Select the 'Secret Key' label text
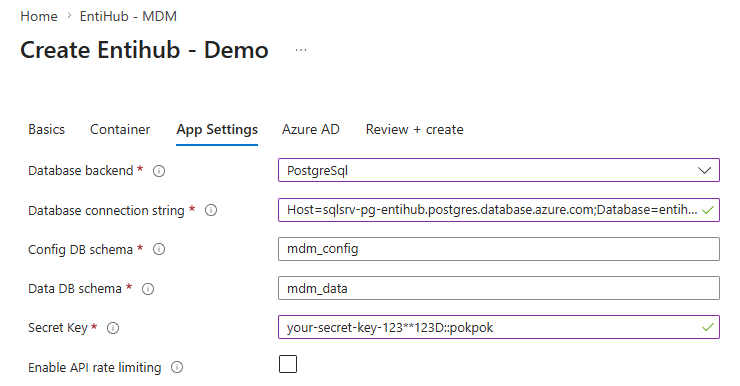This screenshot has height=386, width=740. coord(58,328)
